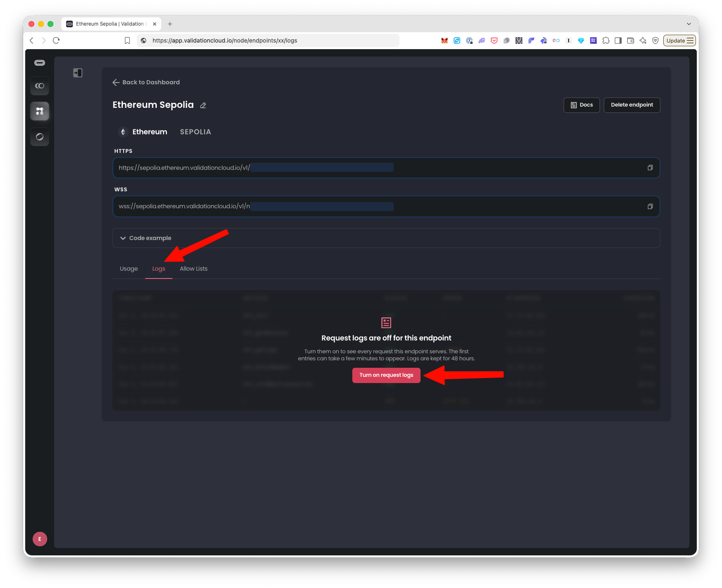
Task: Close the Ethereum Sepolia browser tab
Action: (155, 24)
